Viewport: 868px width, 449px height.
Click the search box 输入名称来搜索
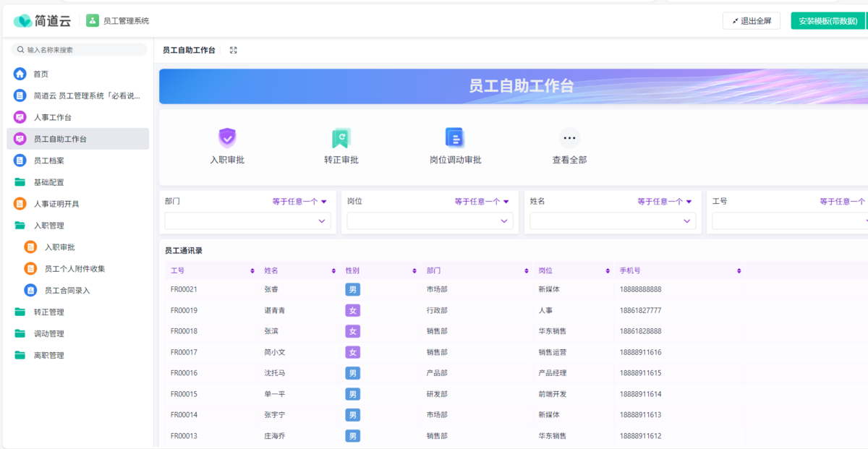pyautogui.click(x=80, y=50)
